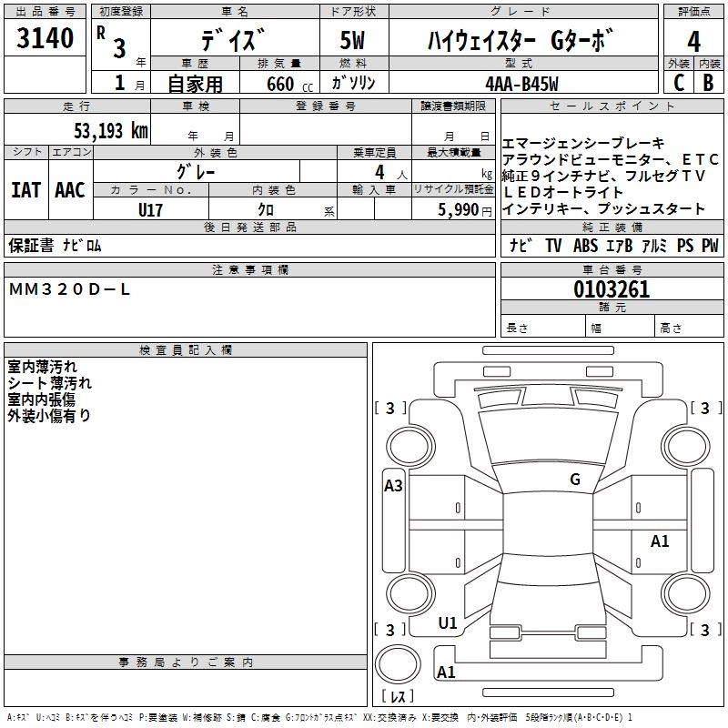Select PS equipment entry

pos(685,245)
